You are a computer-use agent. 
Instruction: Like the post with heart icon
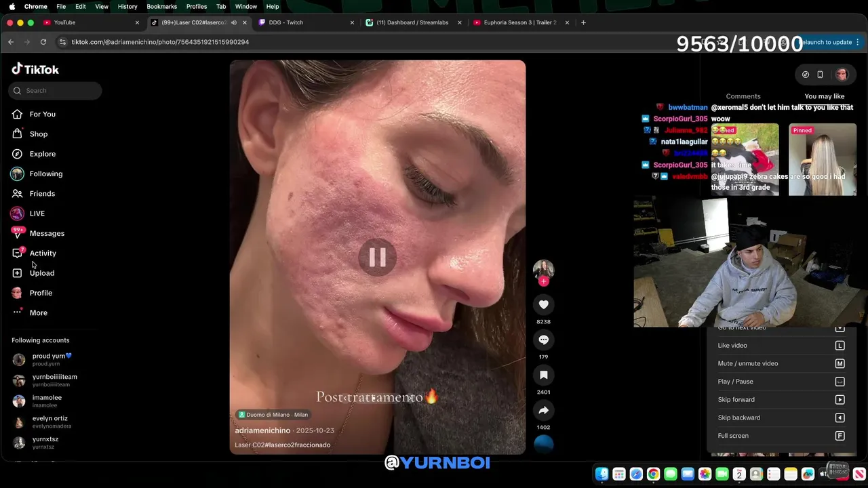click(x=543, y=304)
